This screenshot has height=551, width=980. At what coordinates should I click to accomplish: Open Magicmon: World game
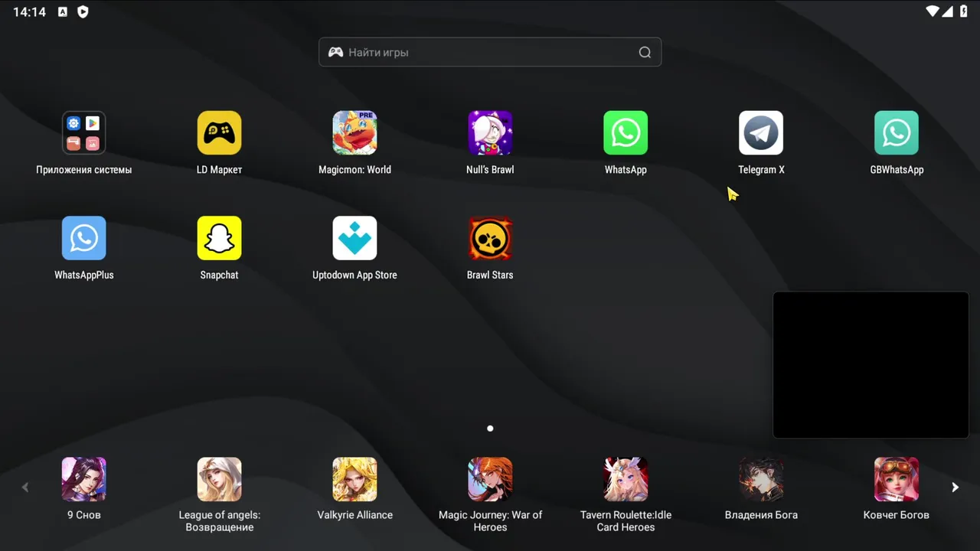coord(354,133)
